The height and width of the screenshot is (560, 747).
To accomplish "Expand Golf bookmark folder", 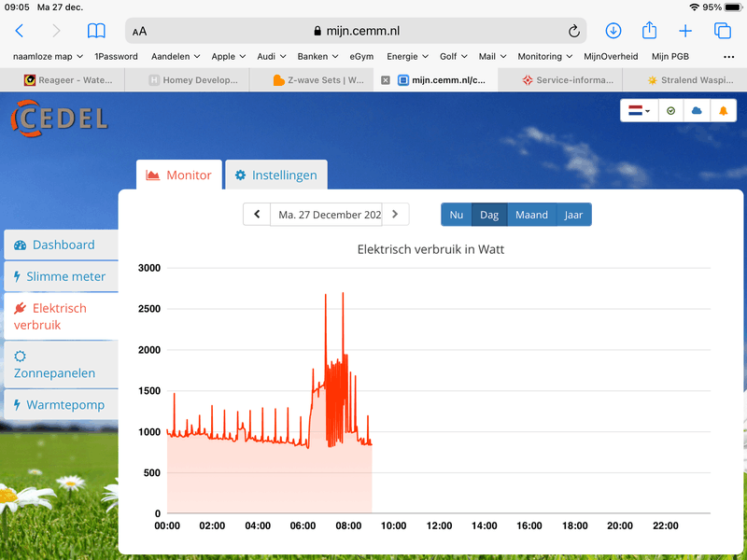I will click(x=454, y=56).
